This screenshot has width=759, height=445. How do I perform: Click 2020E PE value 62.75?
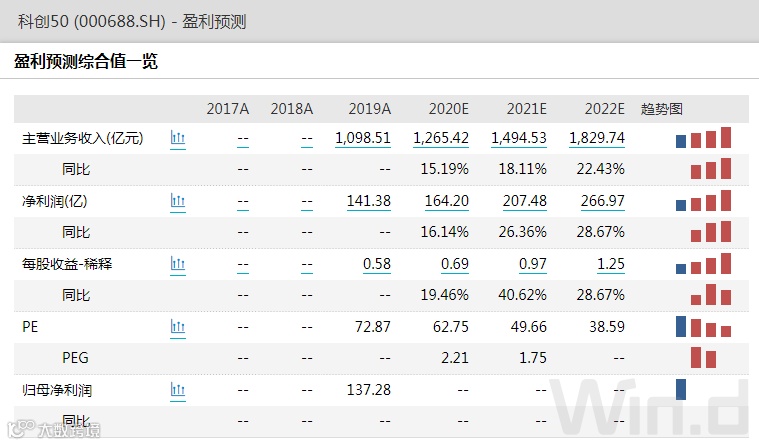tap(451, 327)
